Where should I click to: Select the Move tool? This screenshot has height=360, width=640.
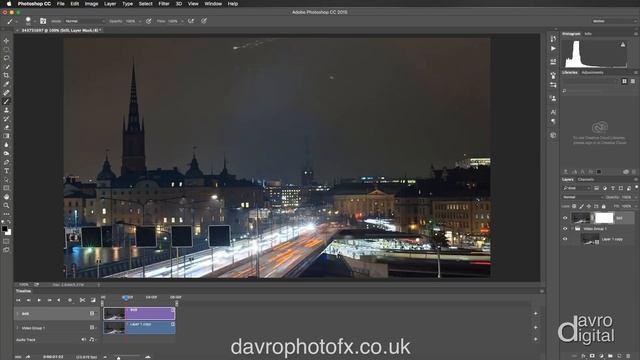pyautogui.click(x=6, y=41)
